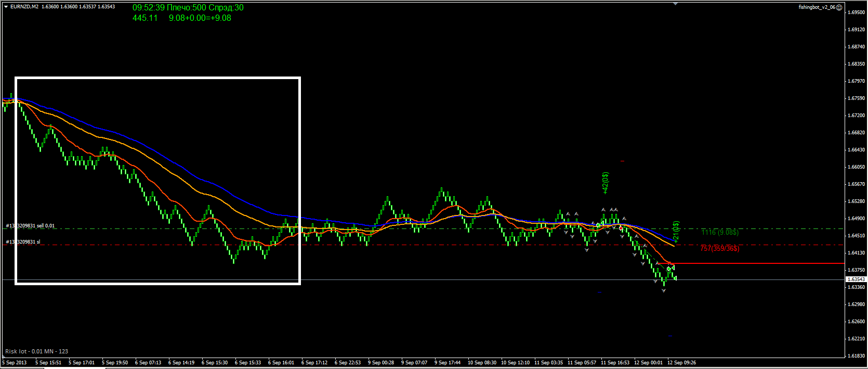This screenshot has height=369, width=868.
Task: Click the 6 Sep 16:01 time axis label
Action: 281,362
